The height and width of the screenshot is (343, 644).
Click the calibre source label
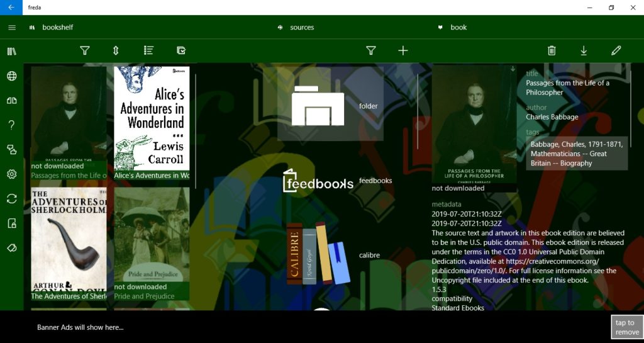pyautogui.click(x=369, y=255)
